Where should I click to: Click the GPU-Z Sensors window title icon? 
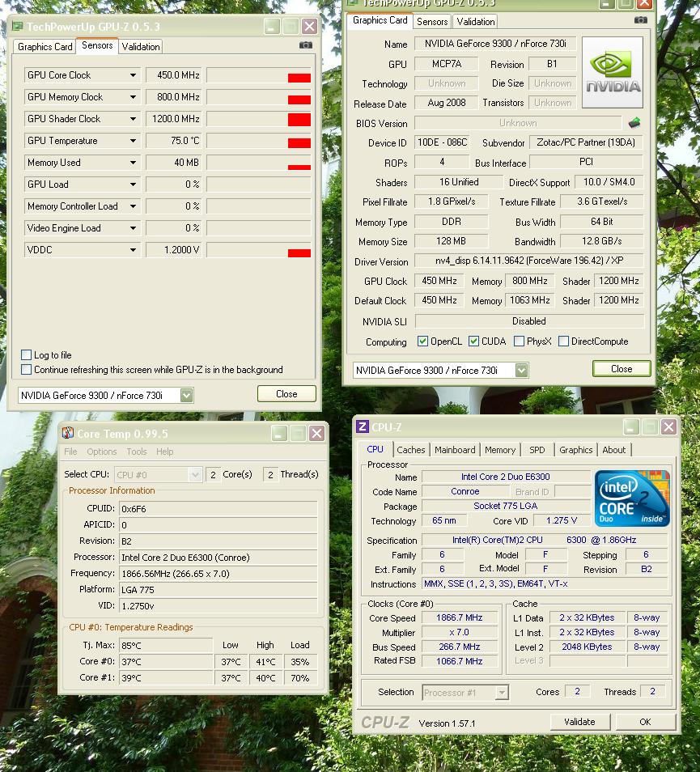[17, 26]
